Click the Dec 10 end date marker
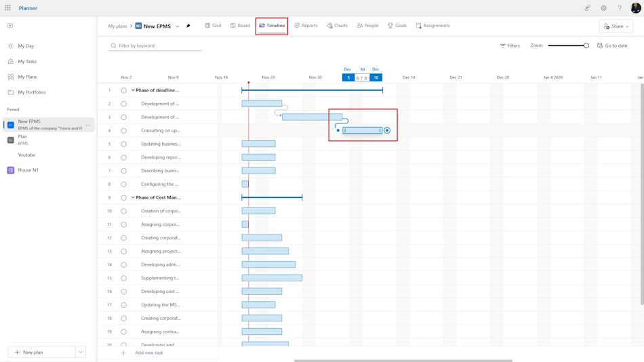Image resolution: width=644 pixels, height=362 pixels. (376, 78)
